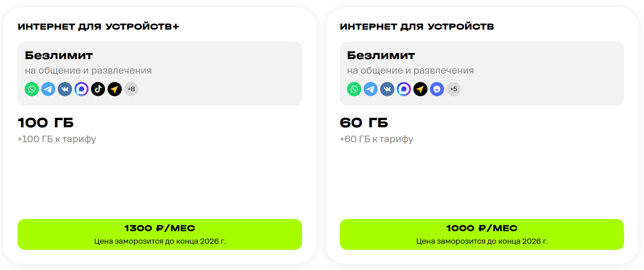The width and height of the screenshot is (644, 270).
Task: Select the 1300 ₽/мес plan button
Action: [x=160, y=234]
